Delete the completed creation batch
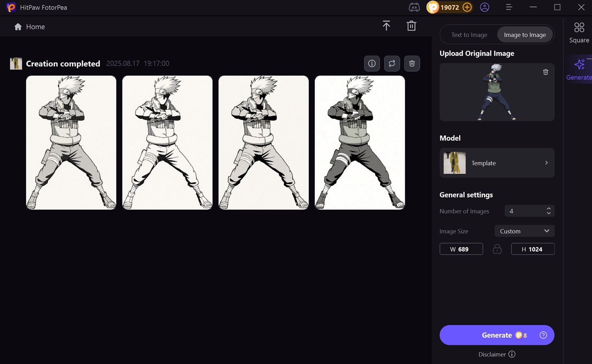The height and width of the screenshot is (364, 592). 412,63
